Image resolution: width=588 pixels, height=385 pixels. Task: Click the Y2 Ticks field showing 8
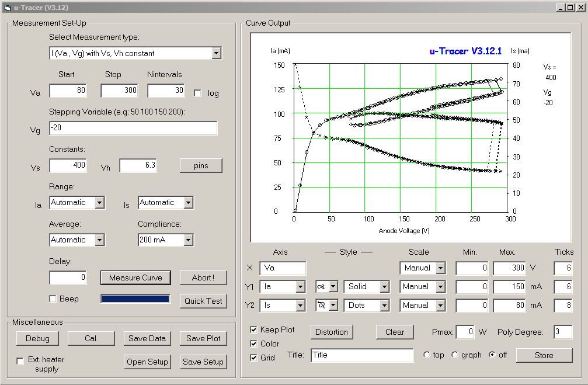pos(563,305)
